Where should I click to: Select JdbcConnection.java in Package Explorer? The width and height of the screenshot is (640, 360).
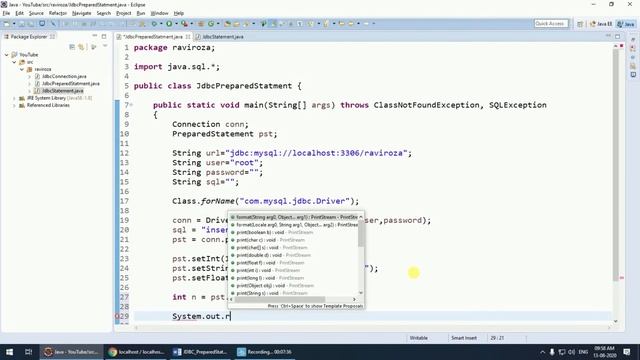(64, 76)
